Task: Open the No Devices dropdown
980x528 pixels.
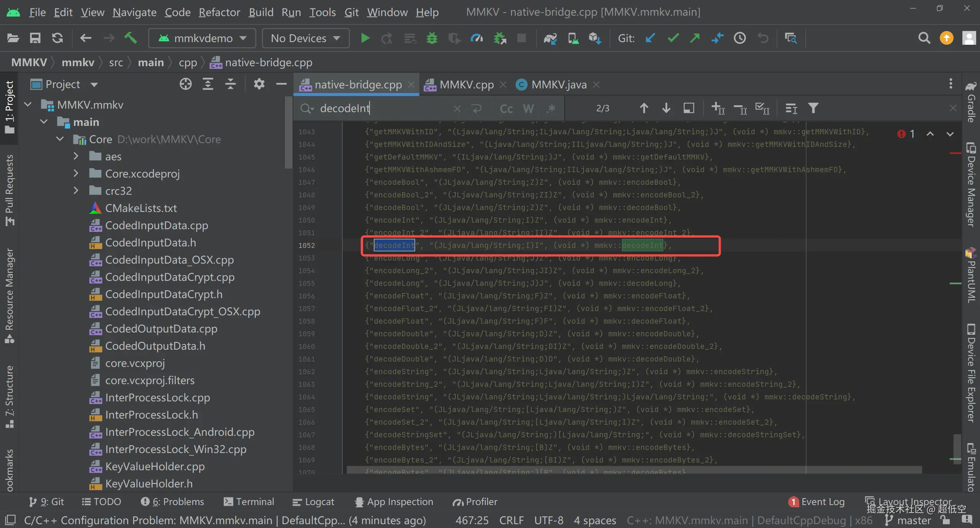Action: click(305, 38)
